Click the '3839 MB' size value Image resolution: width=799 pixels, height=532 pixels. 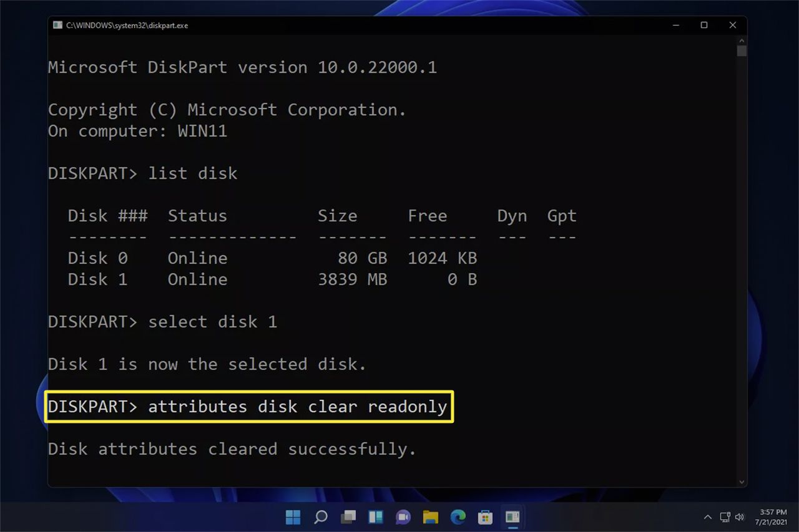coord(352,279)
